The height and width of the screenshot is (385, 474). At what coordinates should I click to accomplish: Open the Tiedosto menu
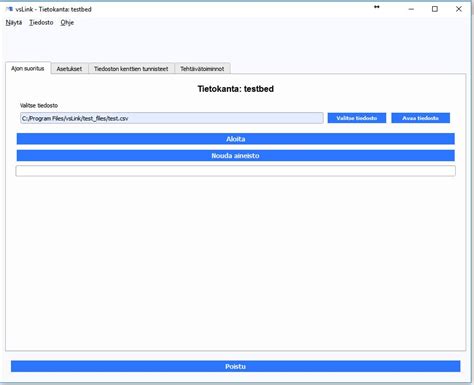click(x=41, y=23)
